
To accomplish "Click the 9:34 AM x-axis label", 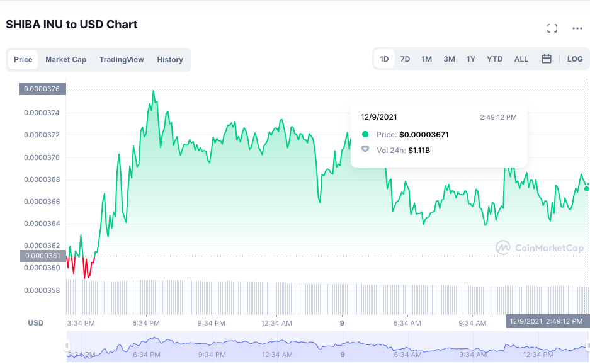I will (472, 323).
